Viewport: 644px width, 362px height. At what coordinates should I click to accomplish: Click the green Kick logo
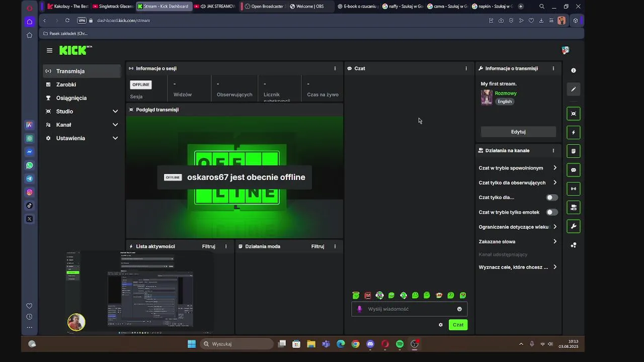pyautogui.click(x=75, y=50)
